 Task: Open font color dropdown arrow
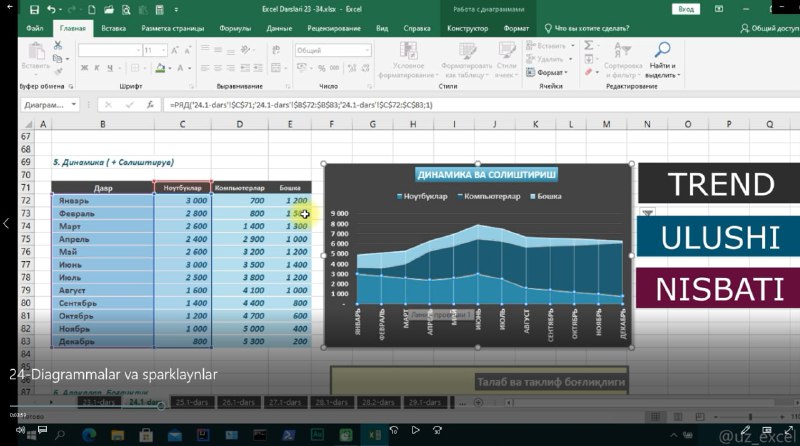click(x=189, y=68)
